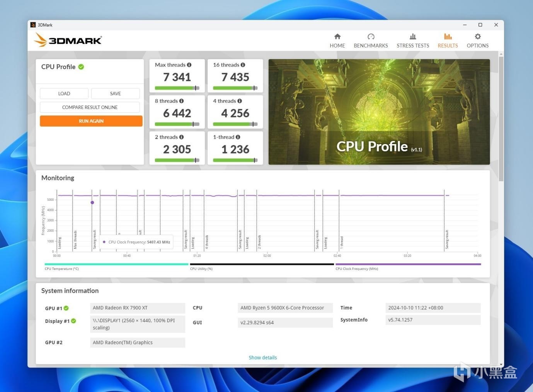Image resolution: width=533 pixels, height=392 pixels.
Task: Click the Max threads score 7 341
Action: pos(177,77)
